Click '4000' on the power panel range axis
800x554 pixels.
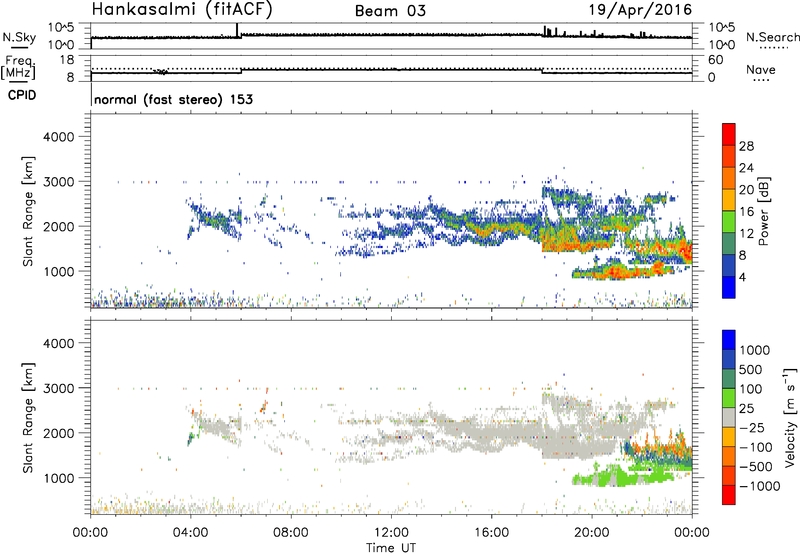[x=59, y=137]
